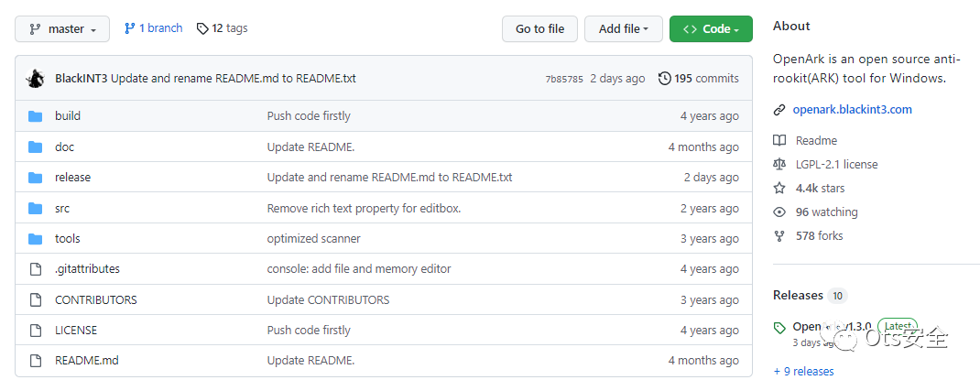Open the .gitattributes file

[x=88, y=269]
